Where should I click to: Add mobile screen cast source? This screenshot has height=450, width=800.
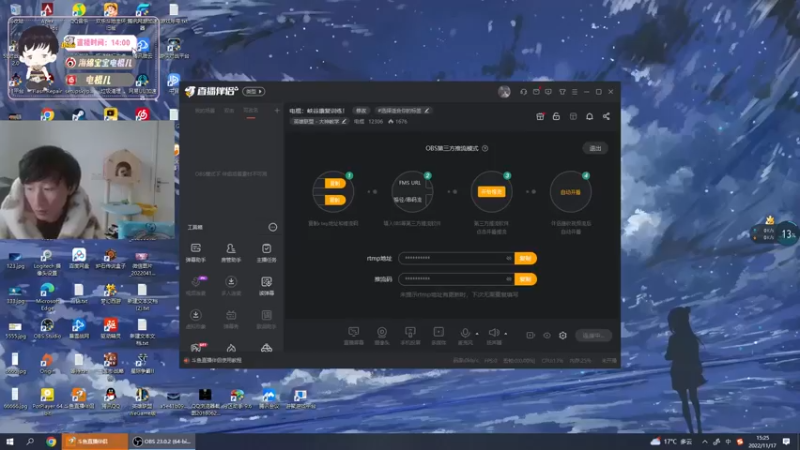point(410,336)
